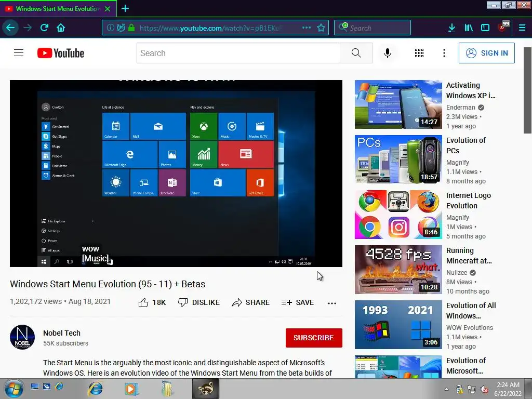The width and height of the screenshot is (532, 399).
Task: Select the Windows Start Menu Evolution tab
Action: click(x=58, y=8)
